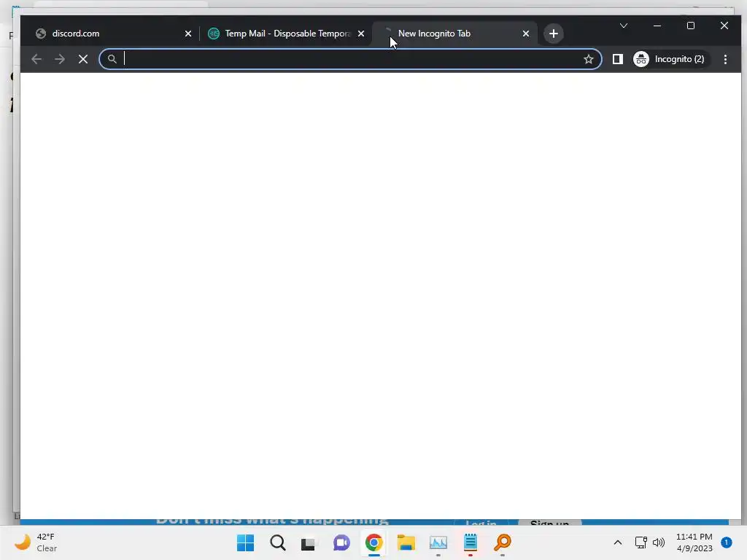Stop loading the page
Image resolution: width=747 pixels, height=560 pixels.
83,59
